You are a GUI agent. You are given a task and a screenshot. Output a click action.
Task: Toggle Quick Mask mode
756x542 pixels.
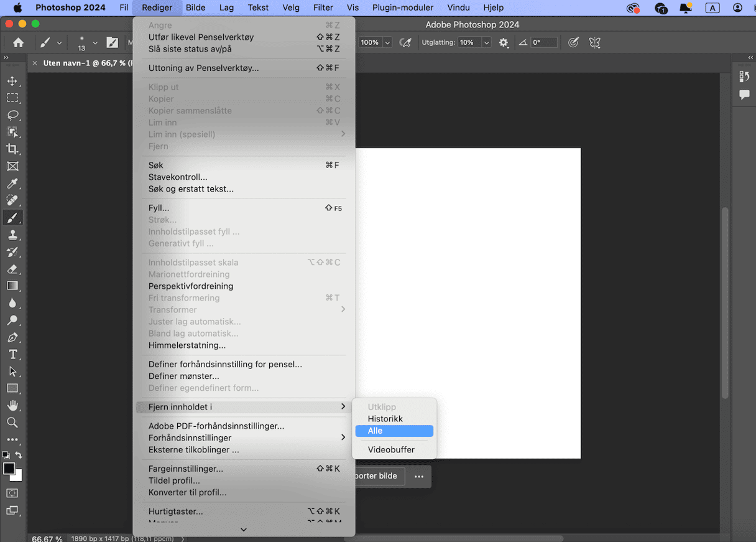(12, 493)
